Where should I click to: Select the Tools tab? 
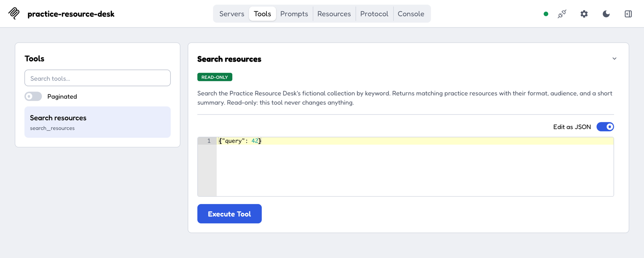tap(262, 14)
